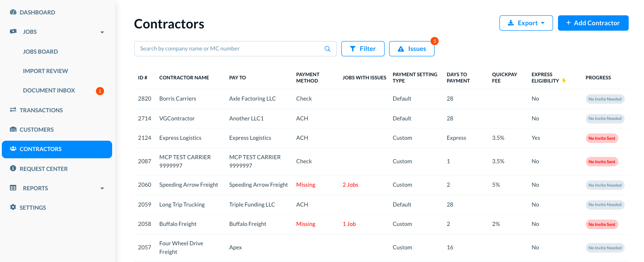
Task: Focus the company name or MC number search field
Action: click(x=230, y=49)
